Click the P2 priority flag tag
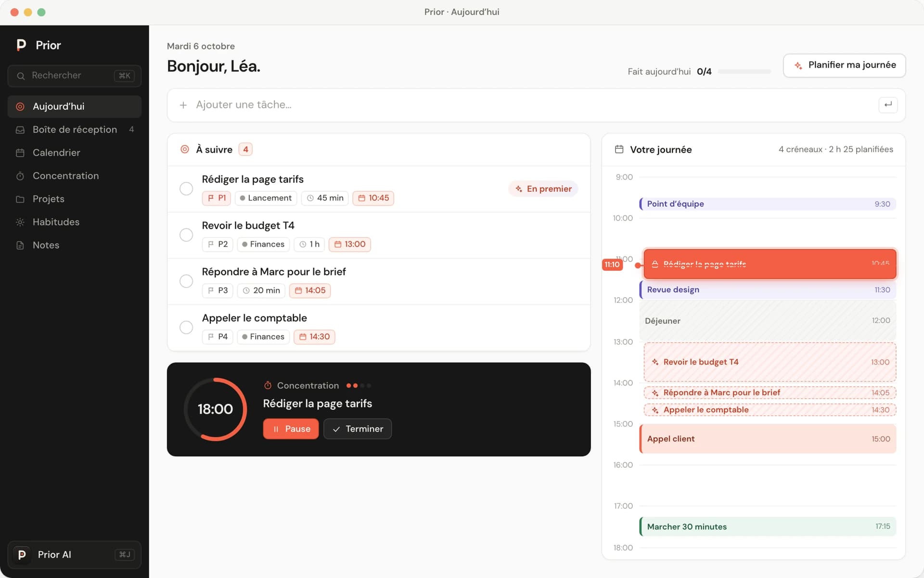The width and height of the screenshot is (924, 578). [x=218, y=244]
